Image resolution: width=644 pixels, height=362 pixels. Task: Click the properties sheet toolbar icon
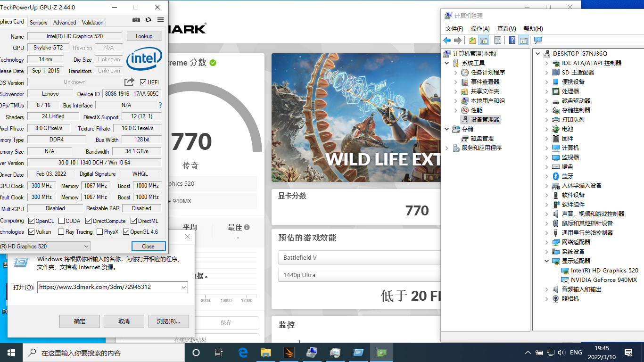click(497, 40)
